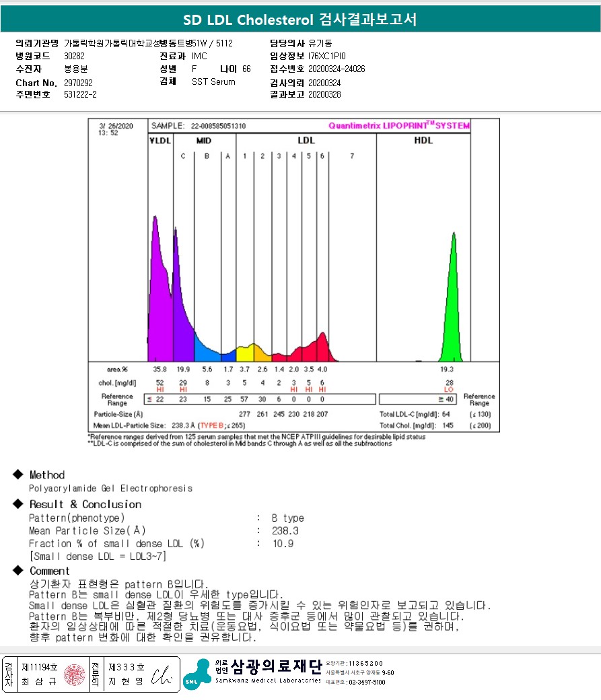Screen dimensions: 601x700
Task: Select MID C area % value 19.9
Action: point(183,370)
